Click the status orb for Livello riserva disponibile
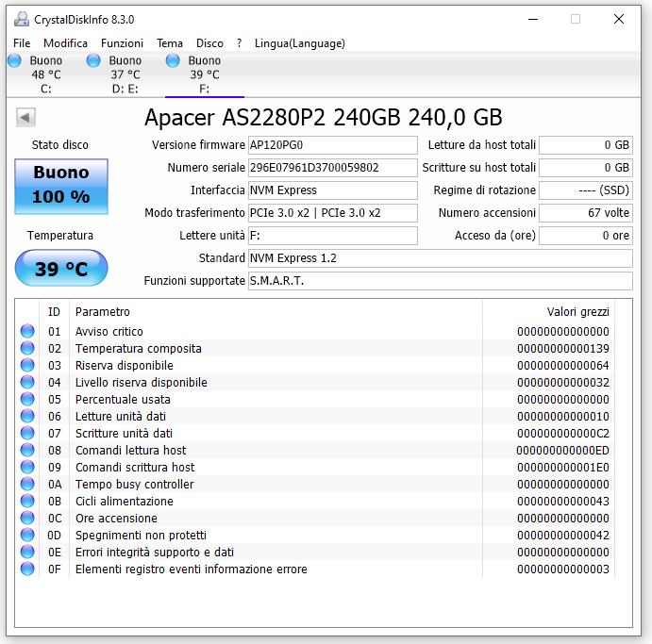652x644 pixels. tap(27, 382)
